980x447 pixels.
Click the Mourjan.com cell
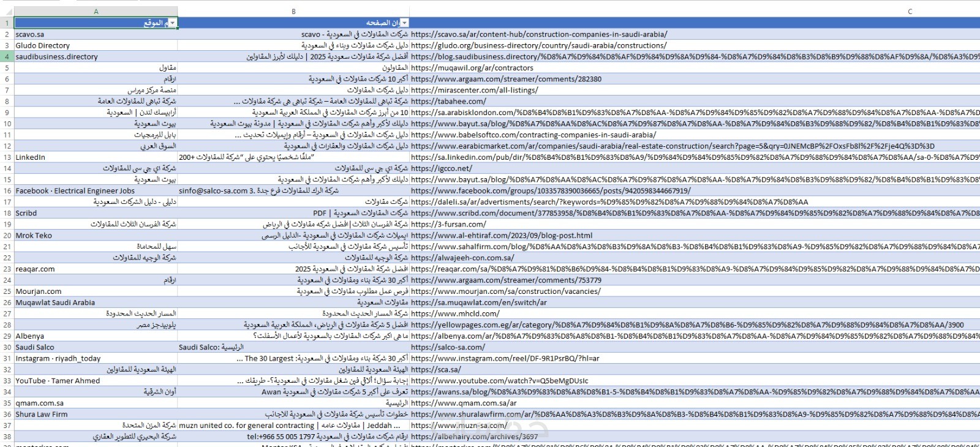tap(96, 291)
